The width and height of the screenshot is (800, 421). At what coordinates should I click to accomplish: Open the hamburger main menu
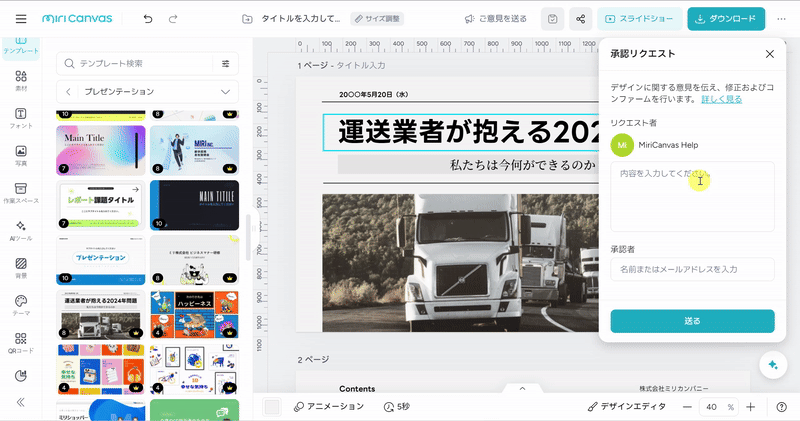point(21,19)
